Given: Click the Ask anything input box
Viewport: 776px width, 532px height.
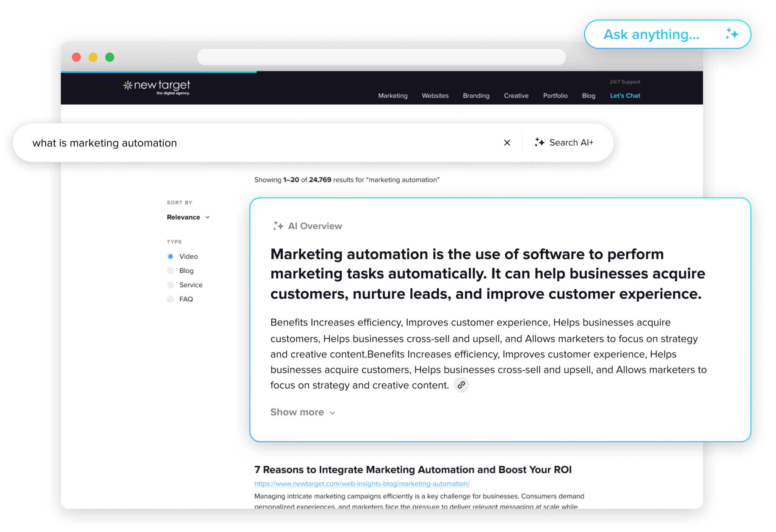Looking at the screenshot, I should coord(668,34).
